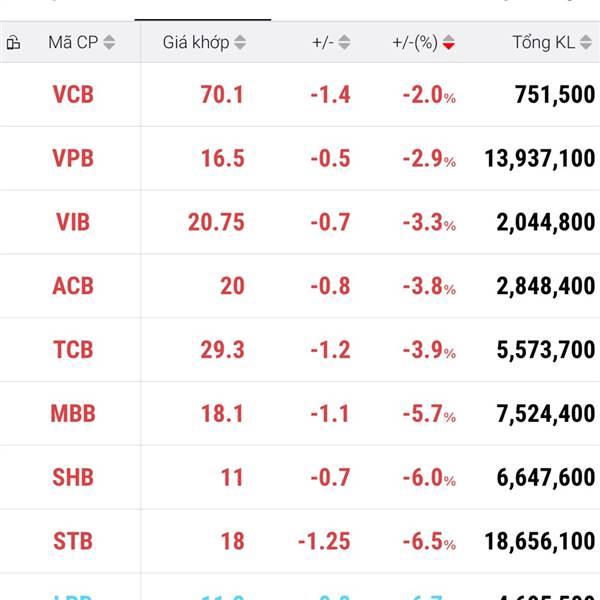
Task: Click VIB matched price 20.75
Action: pos(216,222)
